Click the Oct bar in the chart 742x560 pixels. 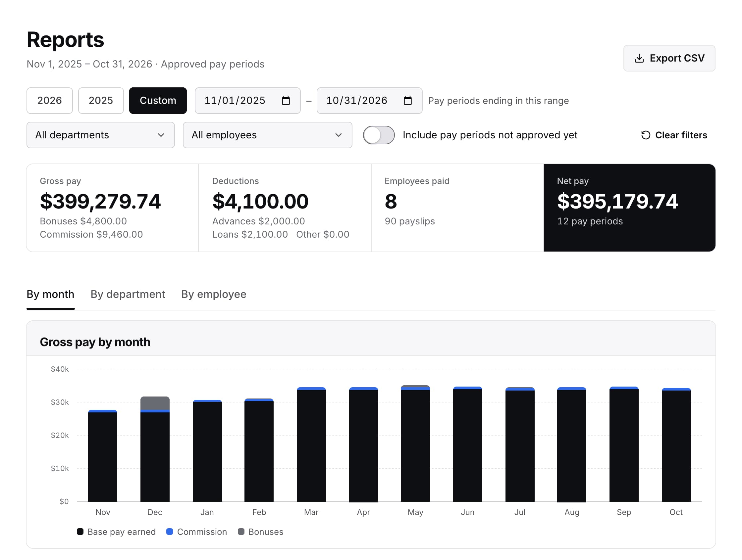click(676, 445)
